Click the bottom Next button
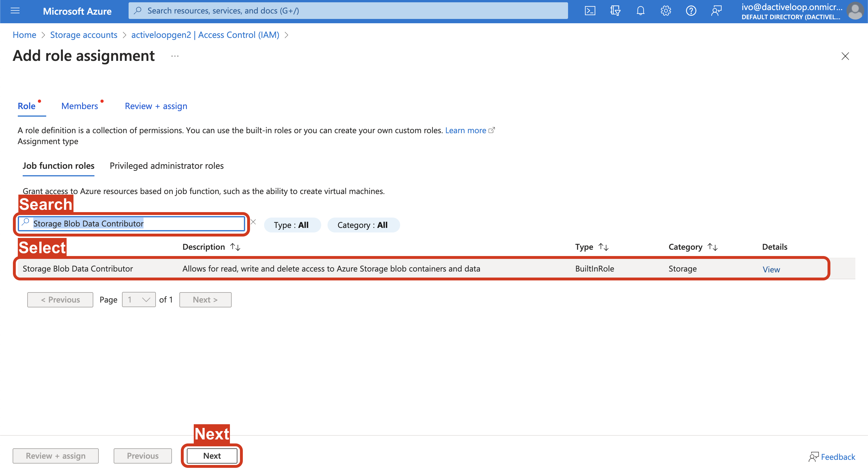 pyautogui.click(x=212, y=456)
